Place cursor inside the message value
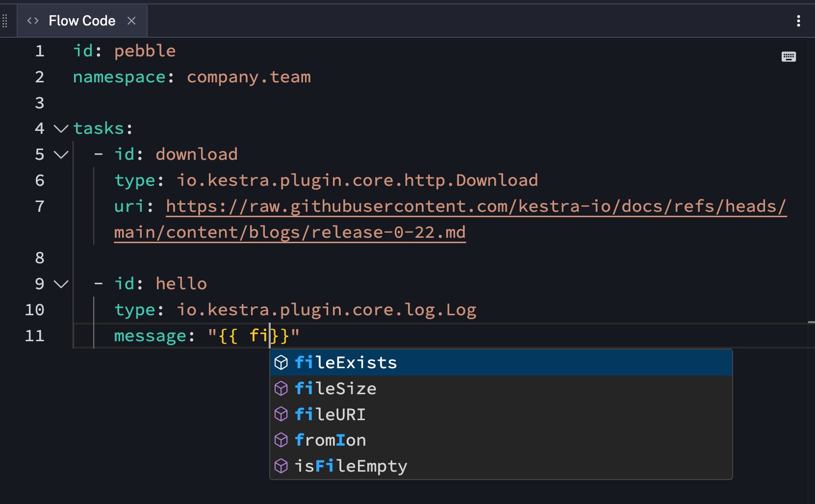This screenshot has height=504, width=815. click(x=255, y=335)
